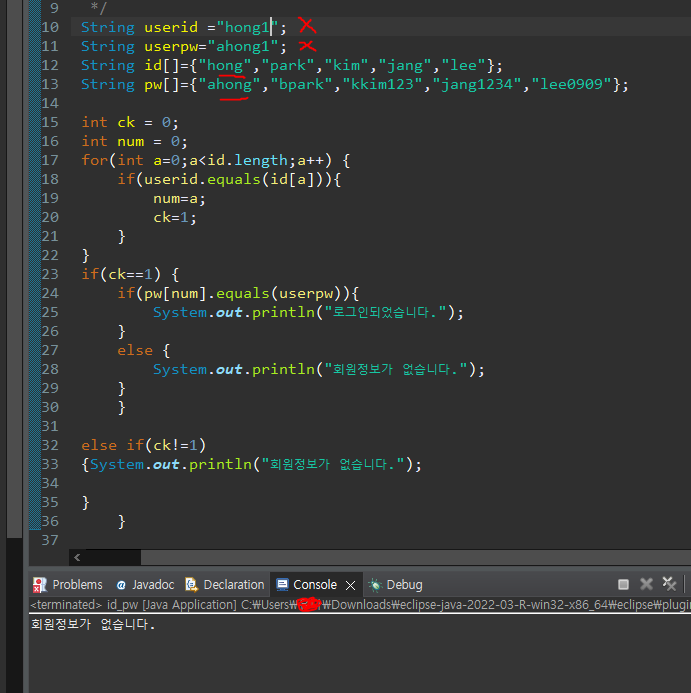Click the console output '회원정보가 없습니다.'
691x693 pixels.
point(93,624)
